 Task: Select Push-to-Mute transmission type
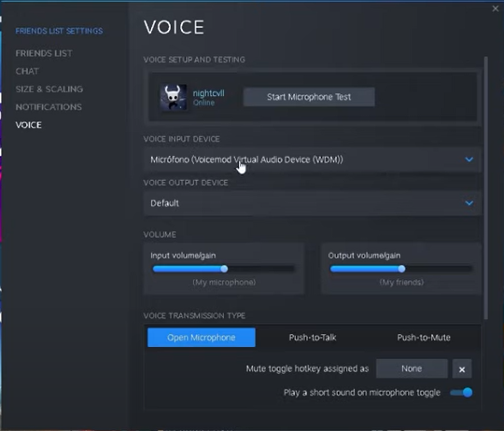[x=424, y=338]
